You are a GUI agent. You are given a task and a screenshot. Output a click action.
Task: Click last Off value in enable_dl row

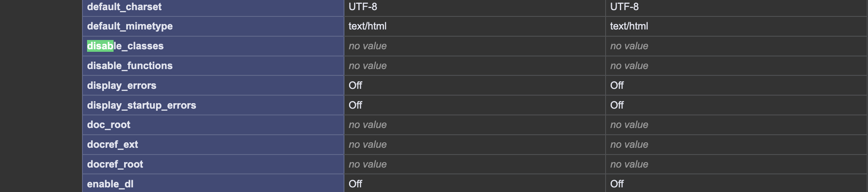click(617, 184)
